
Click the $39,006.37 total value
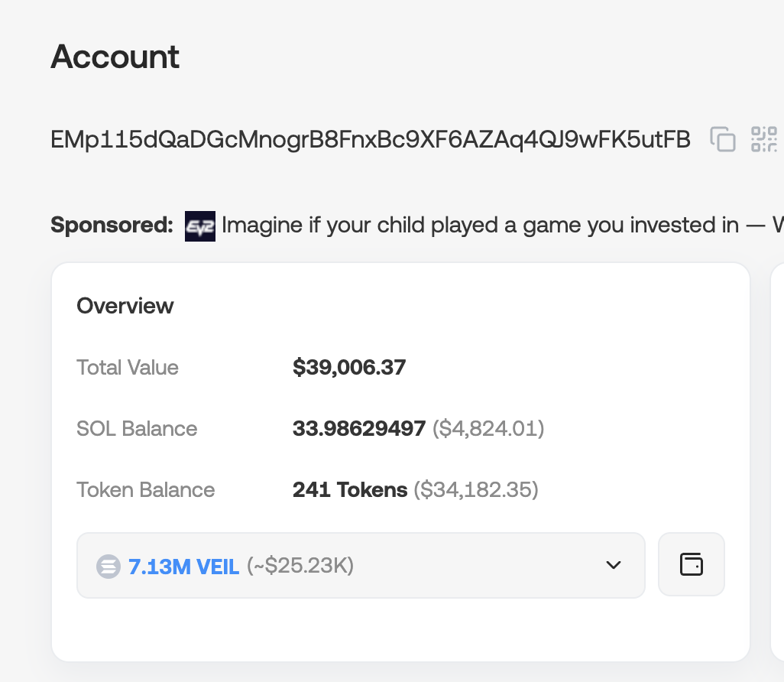[x=349, y=368]
